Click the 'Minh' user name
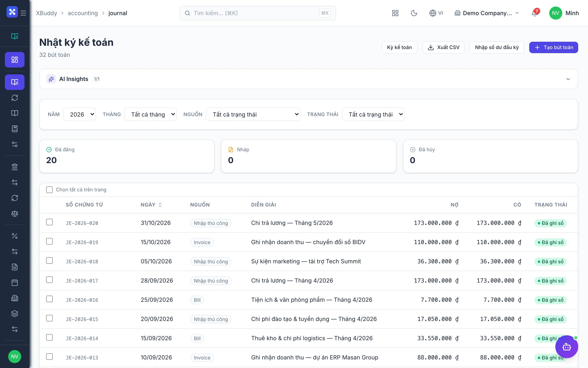588x368 pixels. 572,13
